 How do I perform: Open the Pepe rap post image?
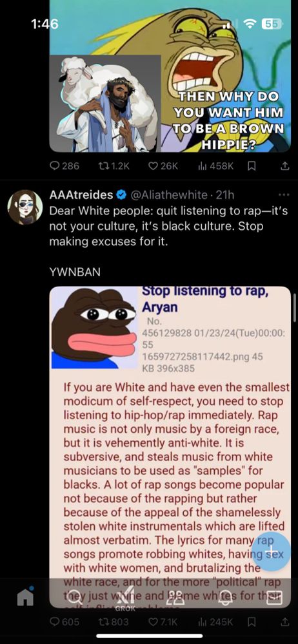[170, 447]
